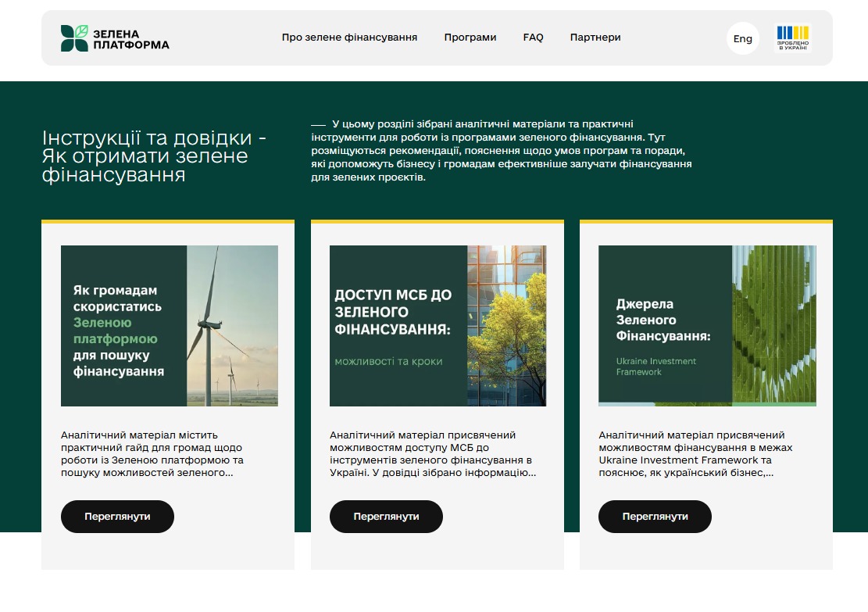This screenshot has height=612, width=868.
Task: Click the section intro paragraph starting У цьому розділі
Action: [502, 151]
